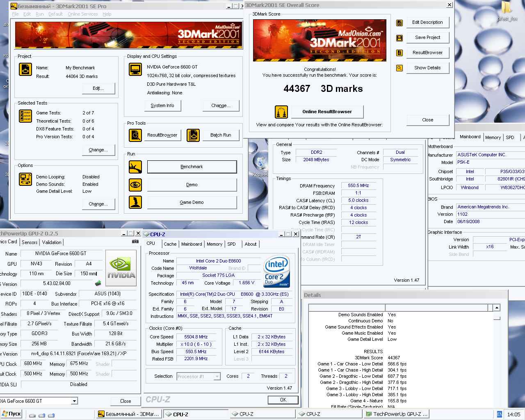525x420 pixels.
Task: Open the Processor #1 selection dropdown in CPU-Z
Action: [x=217, y=377]
